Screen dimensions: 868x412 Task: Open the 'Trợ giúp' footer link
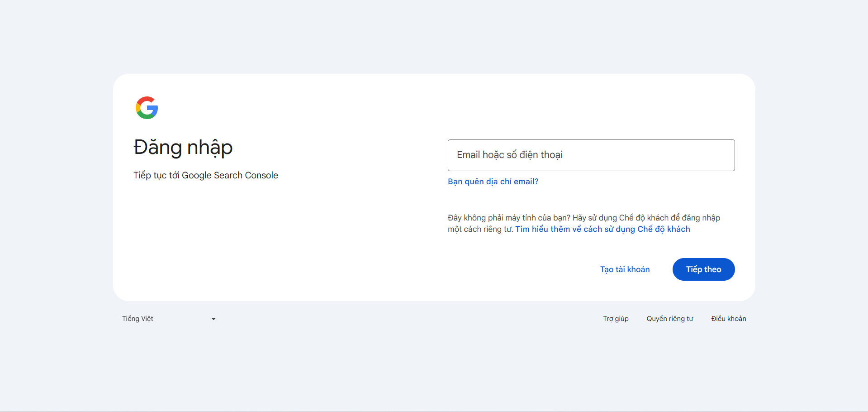click(616, 319)
